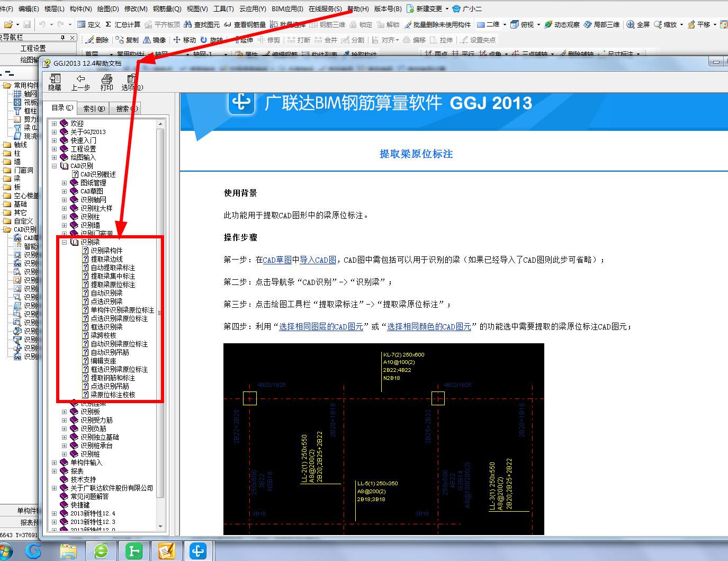Switch to 搜索 tab in help
The image size is (728, 561).
pyautogui.click(x=126, y=109)
